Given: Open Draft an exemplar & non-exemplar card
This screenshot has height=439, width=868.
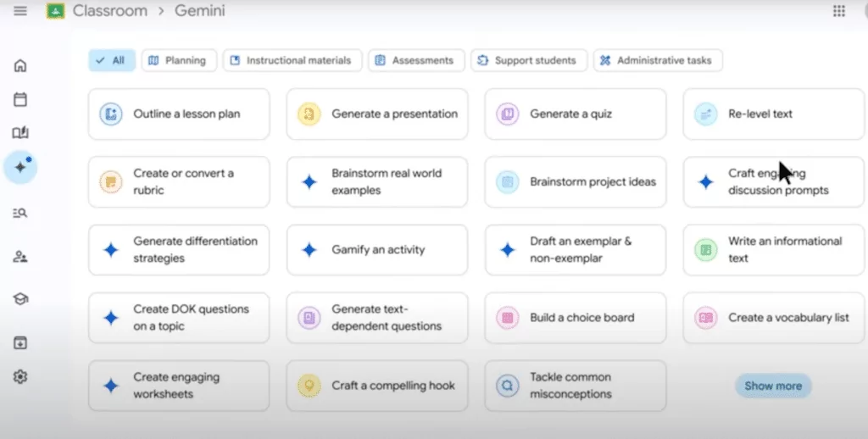Looking at the screenshot, I should 576,250.
